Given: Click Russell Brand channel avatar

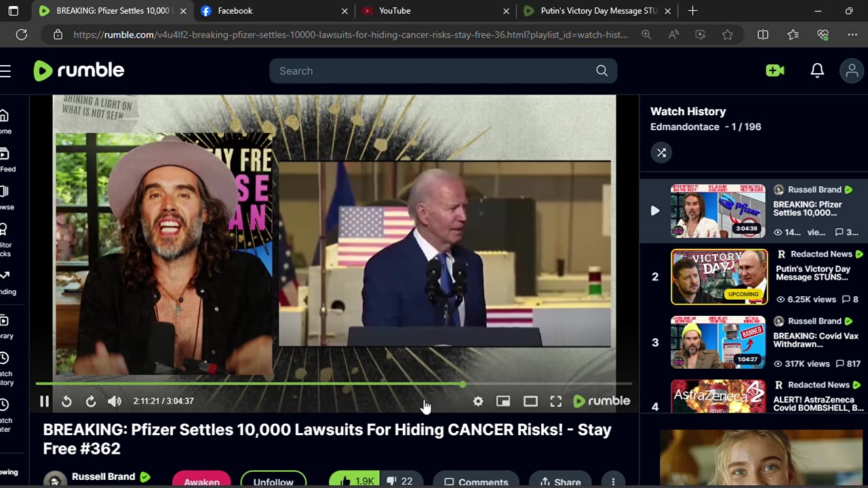Looking at the screenshot, I should tap(54, 479).
